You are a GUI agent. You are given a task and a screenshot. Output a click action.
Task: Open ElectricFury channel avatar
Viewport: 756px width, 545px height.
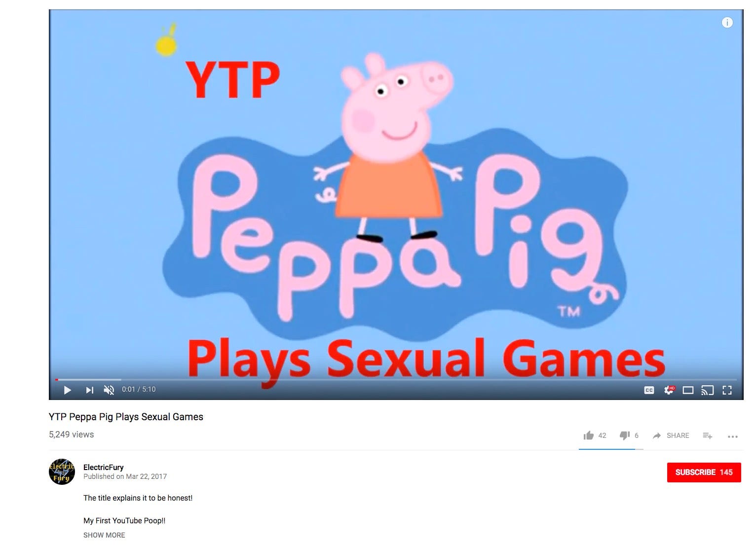[x=62, y=472]
